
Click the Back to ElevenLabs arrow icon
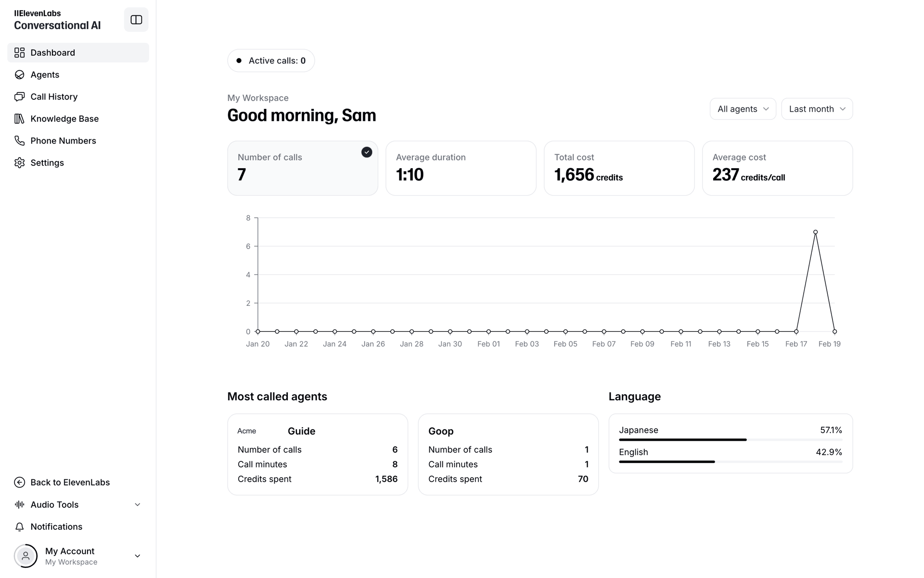click(19, 482)
